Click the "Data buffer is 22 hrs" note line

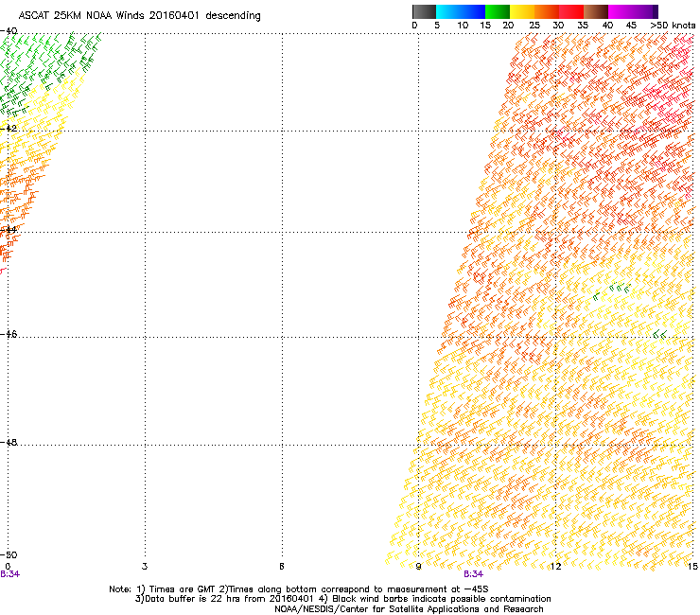coord(342,599)
